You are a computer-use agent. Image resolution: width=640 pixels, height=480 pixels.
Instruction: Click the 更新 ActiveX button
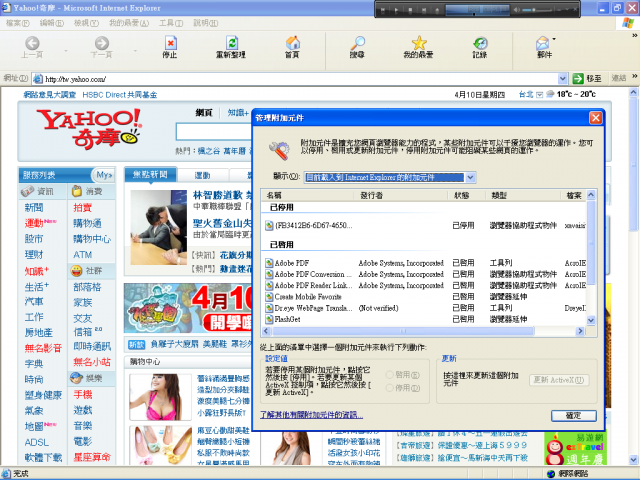pos(559,380)
